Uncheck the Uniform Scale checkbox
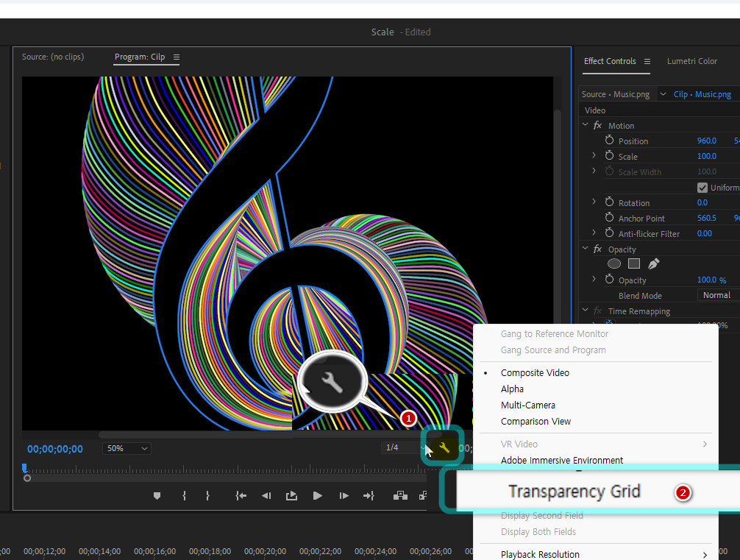Screen dimensions: 740x560 point(702,188)
